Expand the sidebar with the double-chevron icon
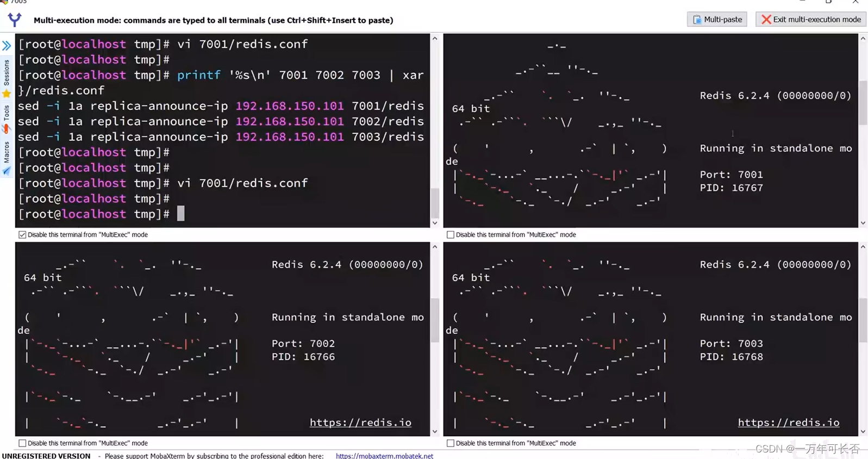This screenshot has width=868, height=459. pos(7,46)
